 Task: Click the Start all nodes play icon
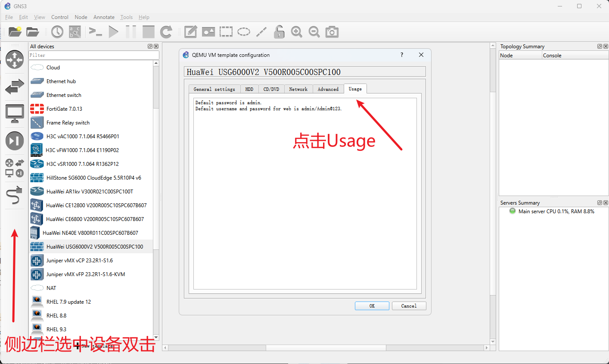113,32
